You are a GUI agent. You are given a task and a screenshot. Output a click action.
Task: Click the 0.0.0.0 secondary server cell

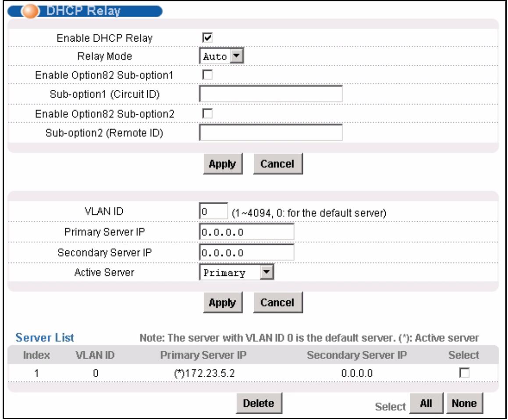click(357, 374)
